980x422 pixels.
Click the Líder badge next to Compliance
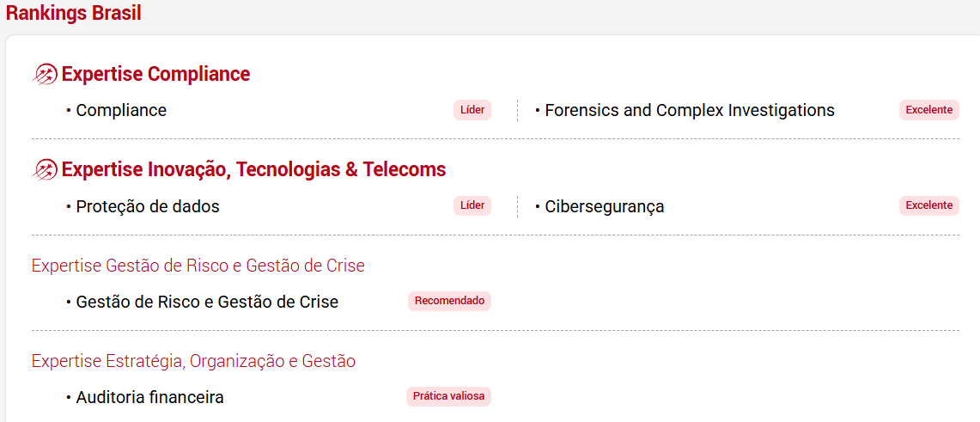(x=472, y=110)
